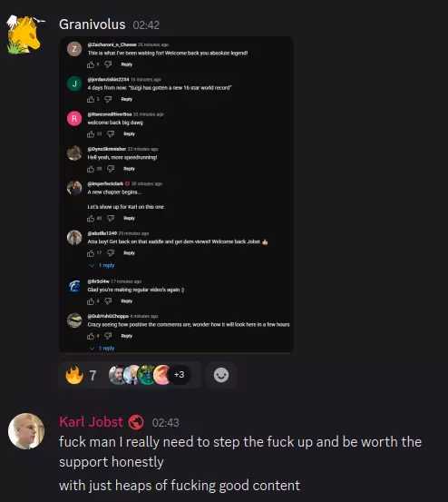Expand 1 reply under the 'Atta boy' comment
Screen dimensions: 448x502
point(102,265)
